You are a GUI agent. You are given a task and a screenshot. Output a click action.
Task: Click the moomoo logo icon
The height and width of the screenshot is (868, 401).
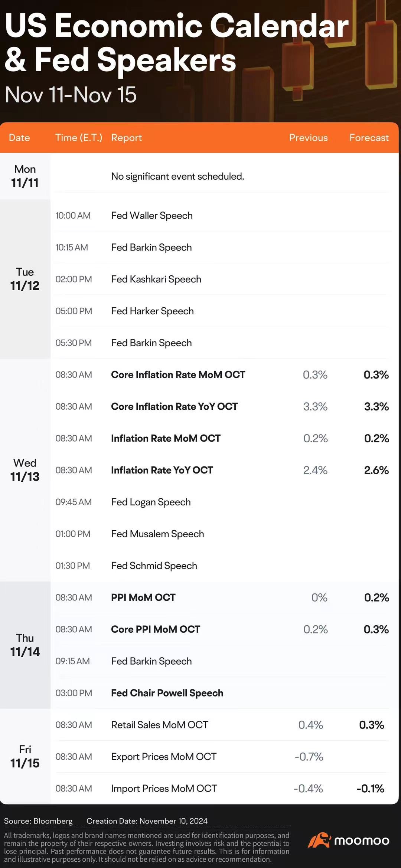click(319, 840)
